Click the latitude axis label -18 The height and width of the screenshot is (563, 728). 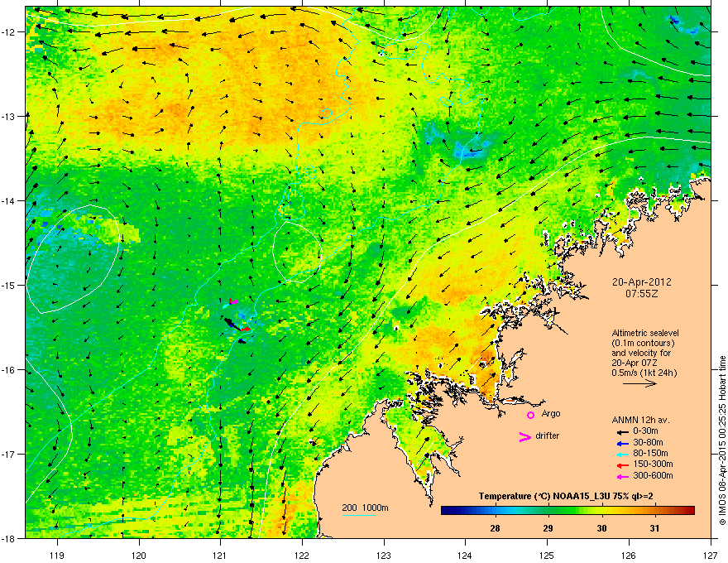9,538
